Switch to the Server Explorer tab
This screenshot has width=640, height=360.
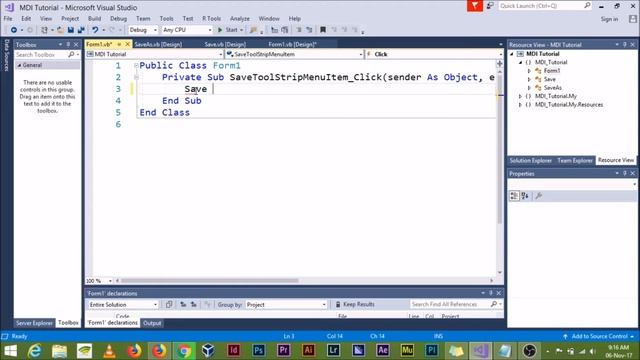[34, 323]
